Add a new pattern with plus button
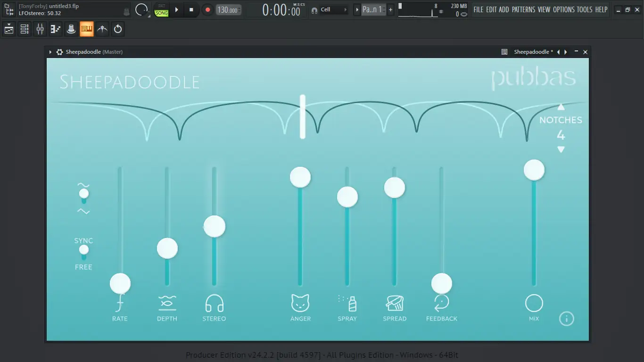 point(390,9)
